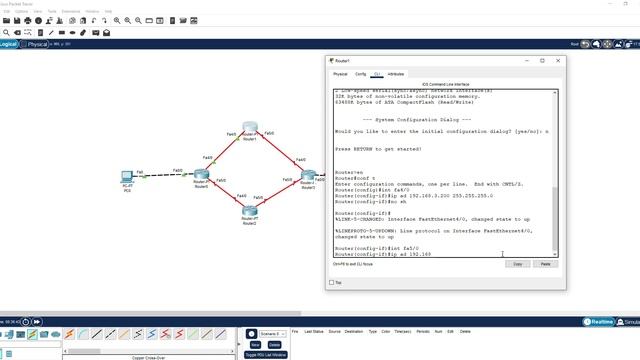Click the Print icon in the main toolbar
The height and width of the screenshot is (360, 640).
tap(27, 20)
